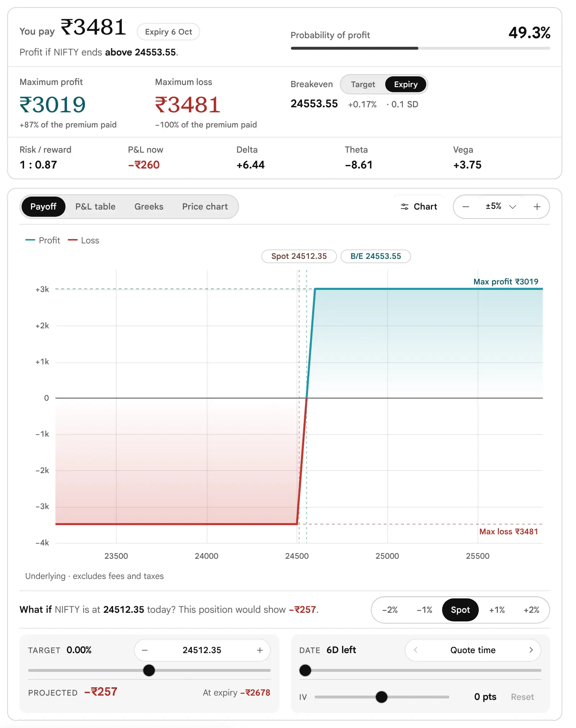This screenshot has width=576, height=728.
Task: Select the +1% what-if scenario
Action: pos(497,610)
